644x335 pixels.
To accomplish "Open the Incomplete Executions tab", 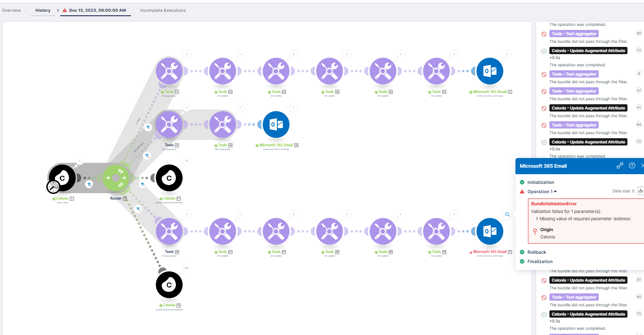I will [163, 10].
